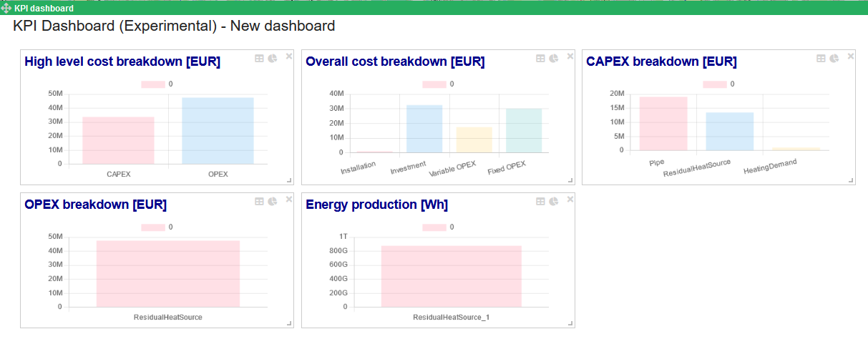Click the Overall cost breakdown [EUR] title
The width and height of the screenshot is (868, 344).
click(395, 62)
